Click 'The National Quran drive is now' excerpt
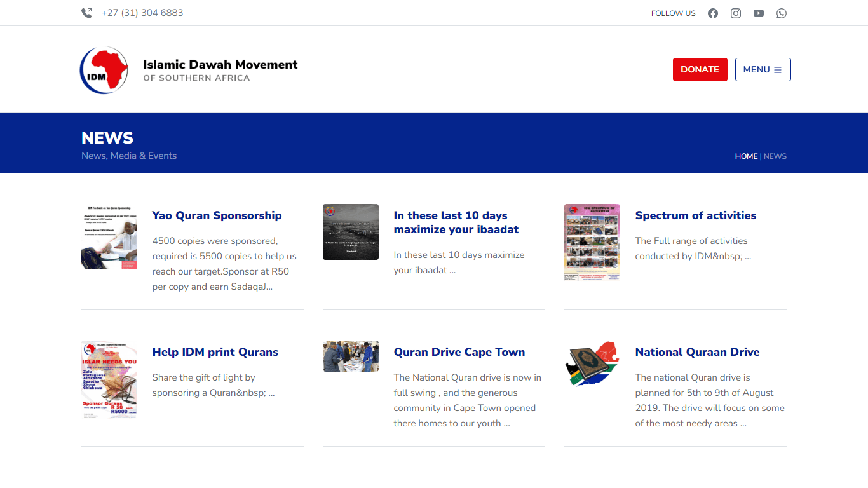This screenshot has width=868, height=488. (468, 400)
